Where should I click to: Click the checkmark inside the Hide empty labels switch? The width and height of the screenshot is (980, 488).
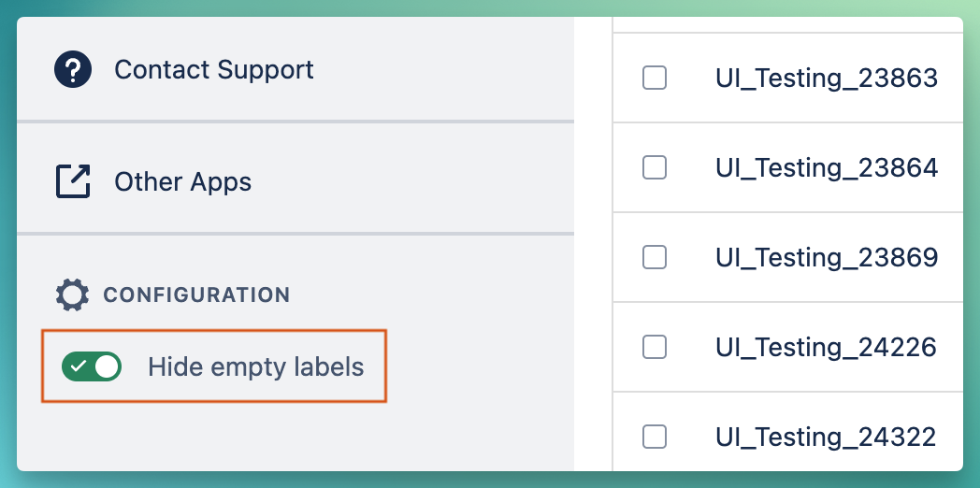click(78, 366)
